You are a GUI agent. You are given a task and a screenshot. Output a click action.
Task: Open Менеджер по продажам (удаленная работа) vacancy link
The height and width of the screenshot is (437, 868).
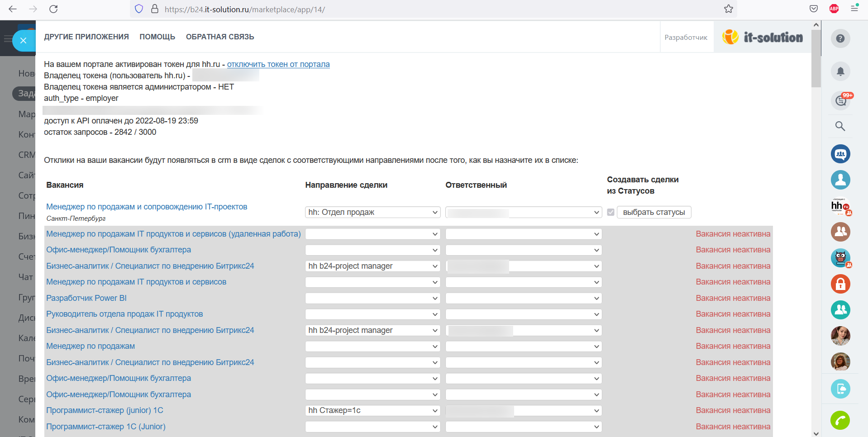pyautogui.click(x=173, y=234)
